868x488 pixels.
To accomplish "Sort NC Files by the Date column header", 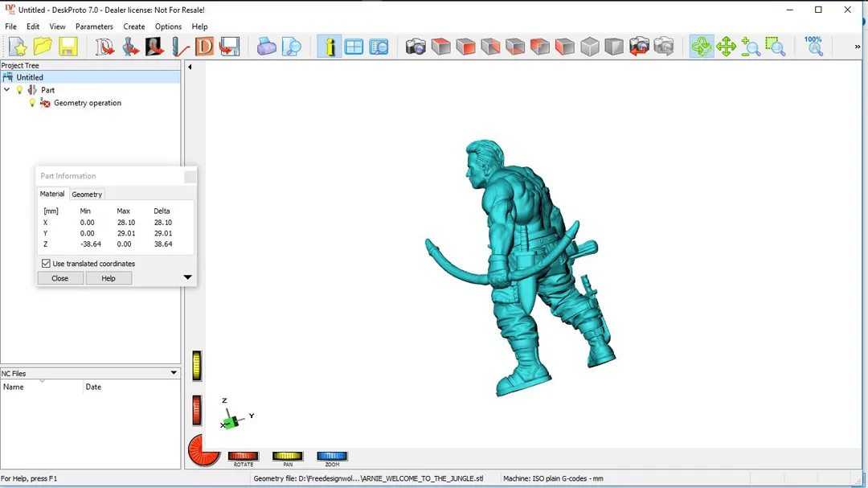I will coord(131,387).
